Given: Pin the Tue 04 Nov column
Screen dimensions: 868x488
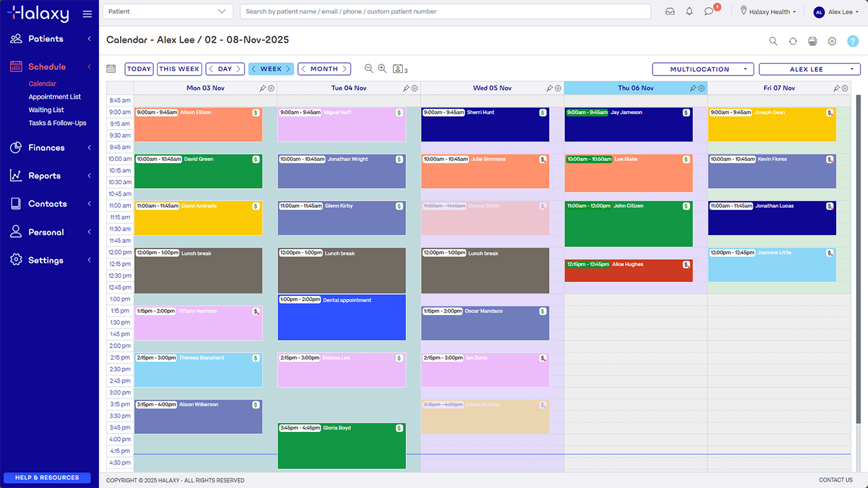Looking at the screenshot, I should 407,88.
